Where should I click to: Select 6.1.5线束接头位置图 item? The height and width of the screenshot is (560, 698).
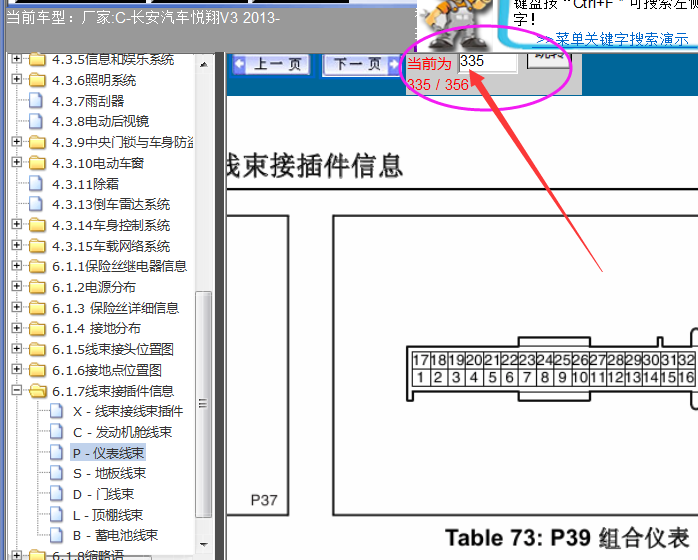click(113, 349)
